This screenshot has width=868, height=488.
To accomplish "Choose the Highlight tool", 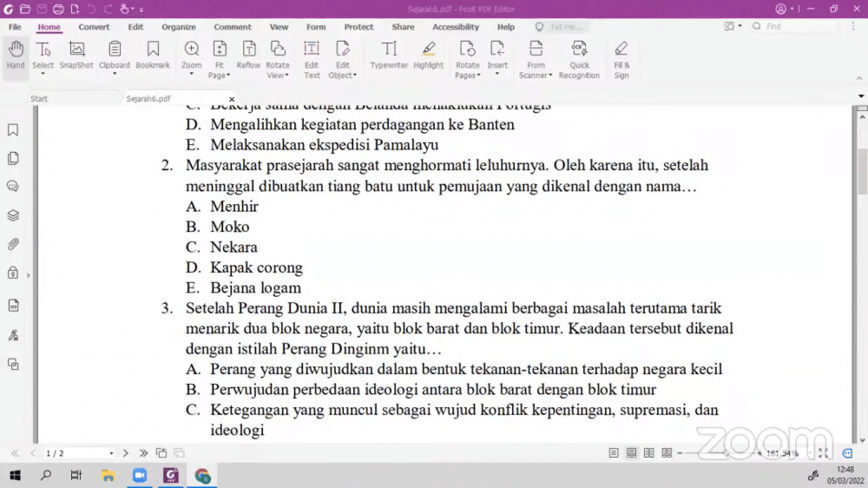I will tap(428, 55).
